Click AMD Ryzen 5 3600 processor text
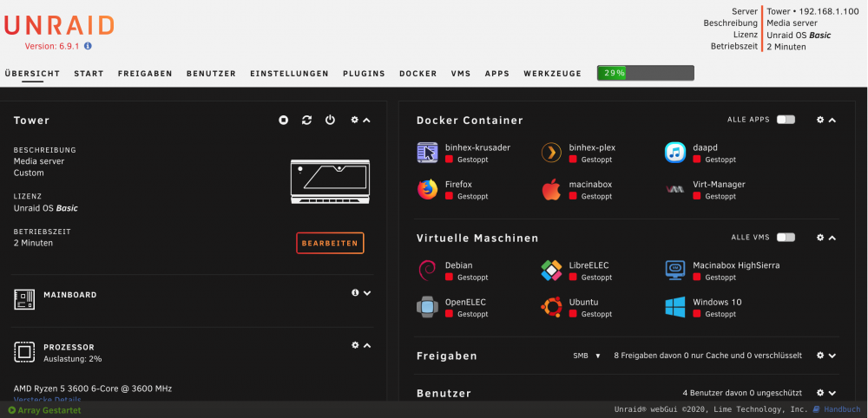The height and width of the screenshot is (418, 868). click(x=93, y=389)
